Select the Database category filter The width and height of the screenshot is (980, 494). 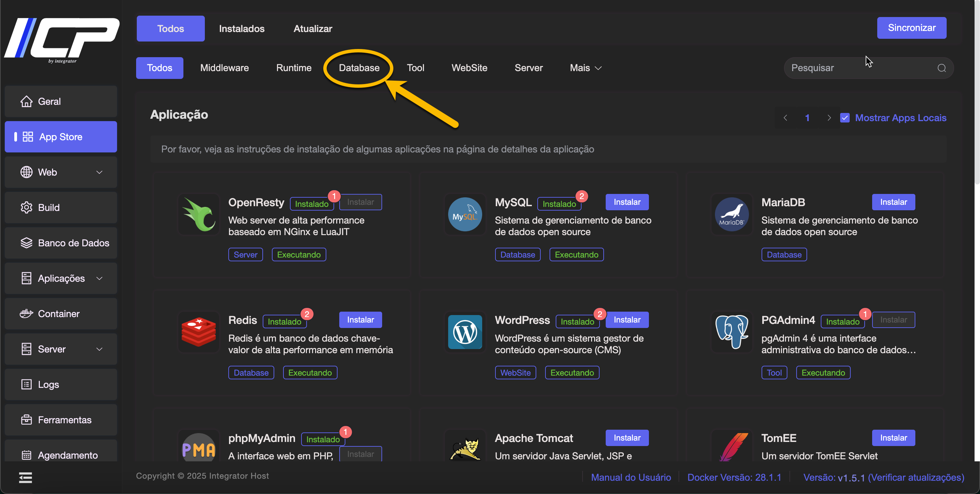(359, 68)
